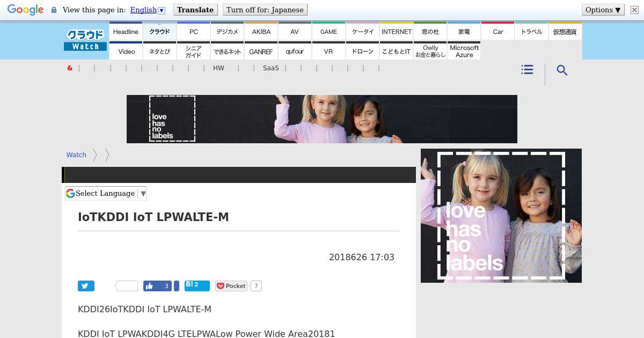Image resolution: width=644 pixels, height=338 pixels.
Task: Click the Cloud Watch site logo
Action: coord(85,40)
